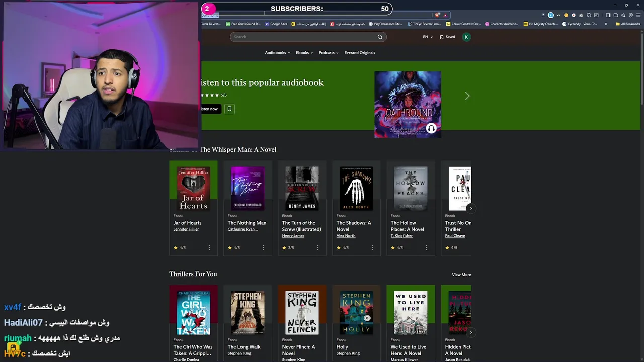Open the browser hamburger menu

[x=638, y=15]
